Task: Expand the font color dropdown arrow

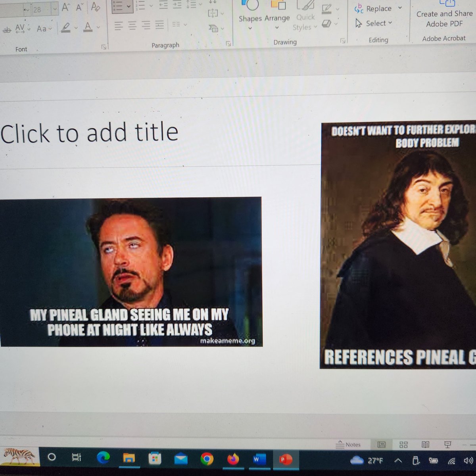Action: click(x=98, y=27)
